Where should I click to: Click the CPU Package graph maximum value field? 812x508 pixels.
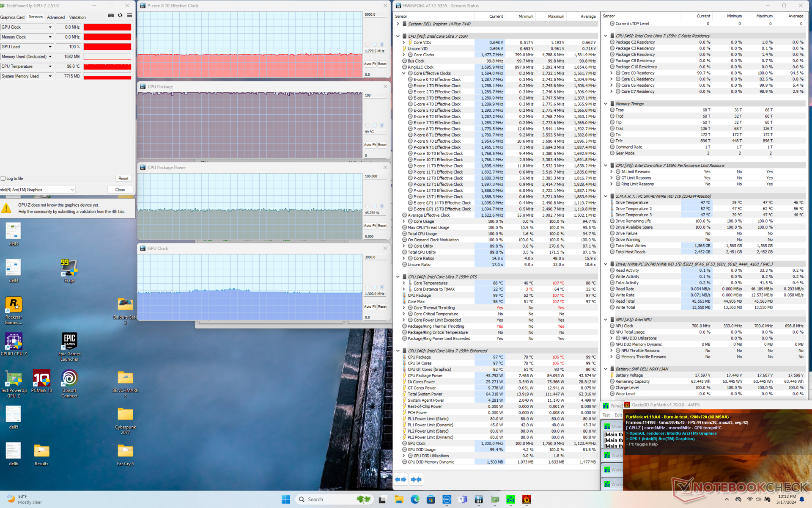[x=375, y=96]
